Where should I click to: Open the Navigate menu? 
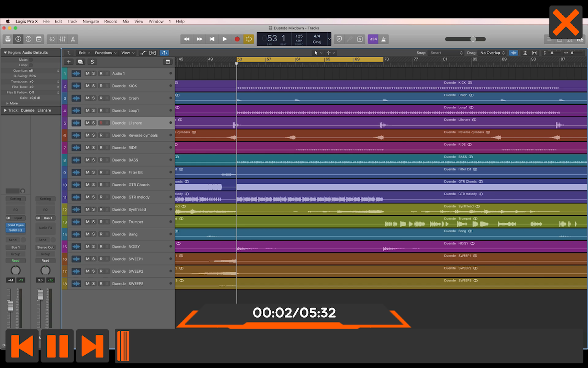91,21
